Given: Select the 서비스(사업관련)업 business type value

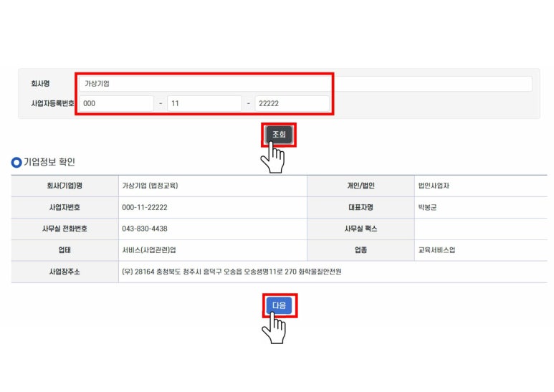Looking at the screenshot, I should 149,250.
